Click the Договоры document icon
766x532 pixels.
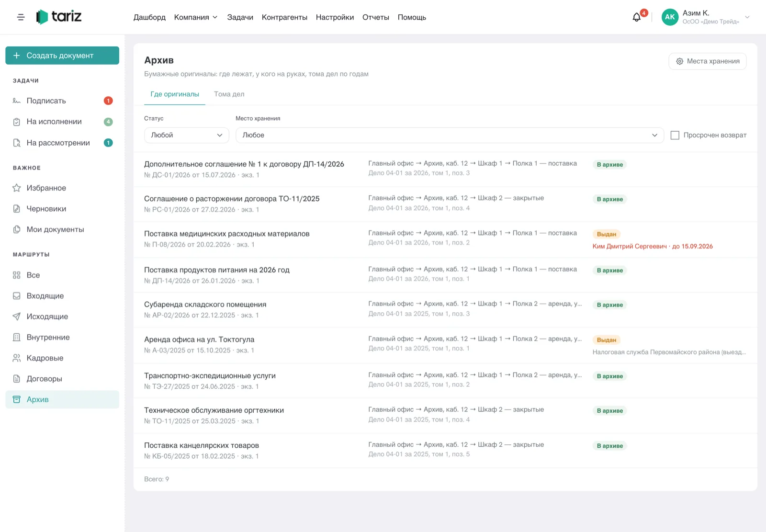coord(17,379)
